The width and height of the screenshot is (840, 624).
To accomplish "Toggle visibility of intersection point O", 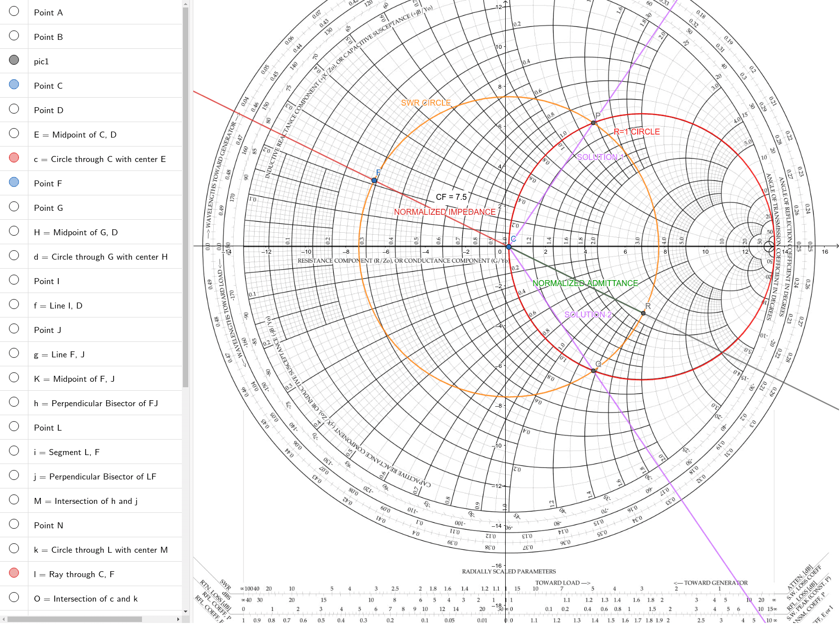I will click(x=14, y=597).
